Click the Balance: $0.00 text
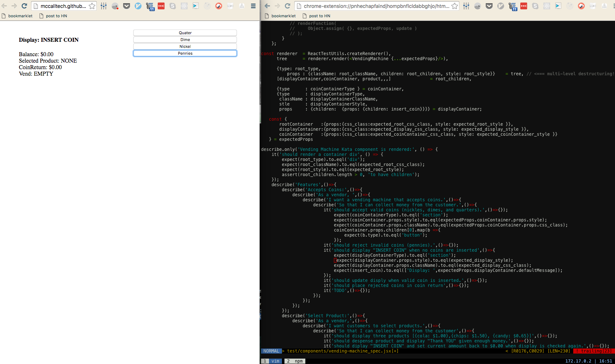 pos(36,54)
